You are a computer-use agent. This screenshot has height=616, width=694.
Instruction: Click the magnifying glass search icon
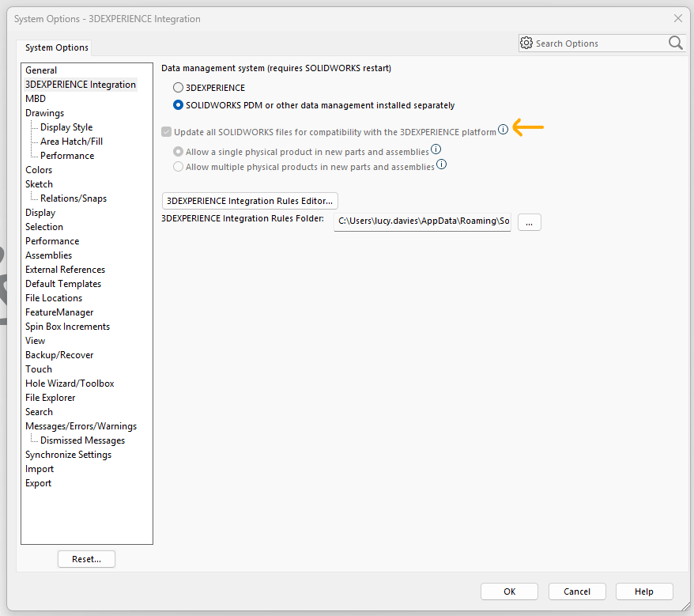coord(676,43)
